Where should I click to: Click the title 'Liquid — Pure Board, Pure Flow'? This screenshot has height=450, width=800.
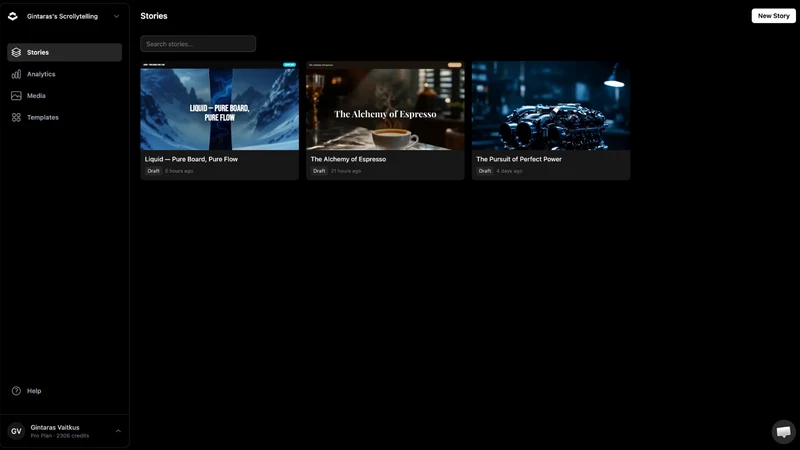click(191, 159)
